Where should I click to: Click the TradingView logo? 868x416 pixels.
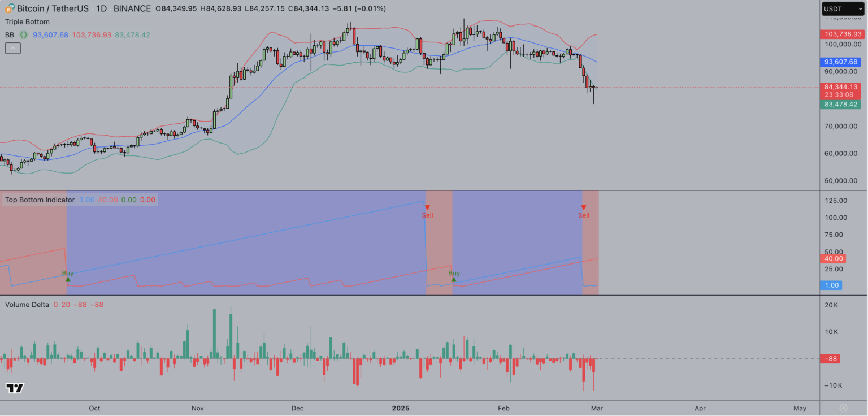coord(15,388)
